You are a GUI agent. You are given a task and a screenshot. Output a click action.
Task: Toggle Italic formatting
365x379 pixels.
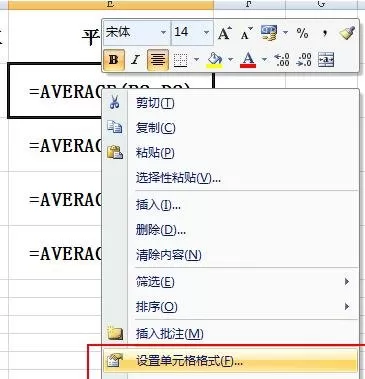click(x=135, y=60)
